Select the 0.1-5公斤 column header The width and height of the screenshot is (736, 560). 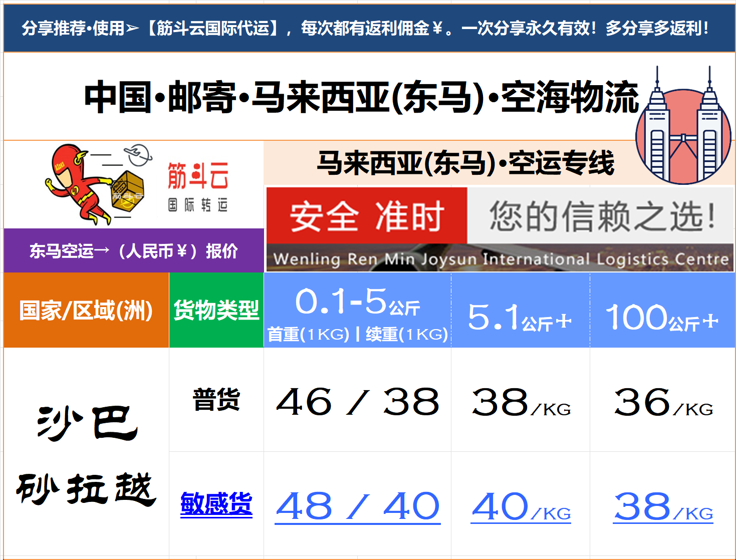[x=358, y=310]
